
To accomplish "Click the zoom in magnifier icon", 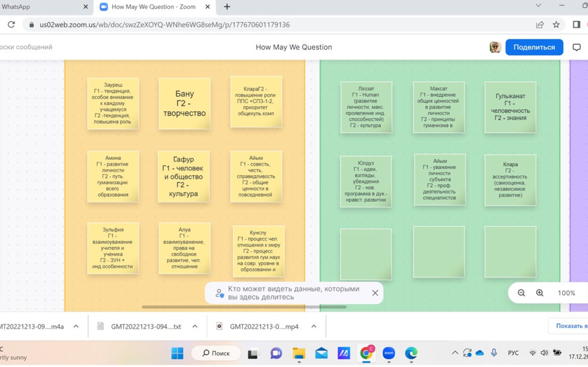I will [x=540, y=293].
